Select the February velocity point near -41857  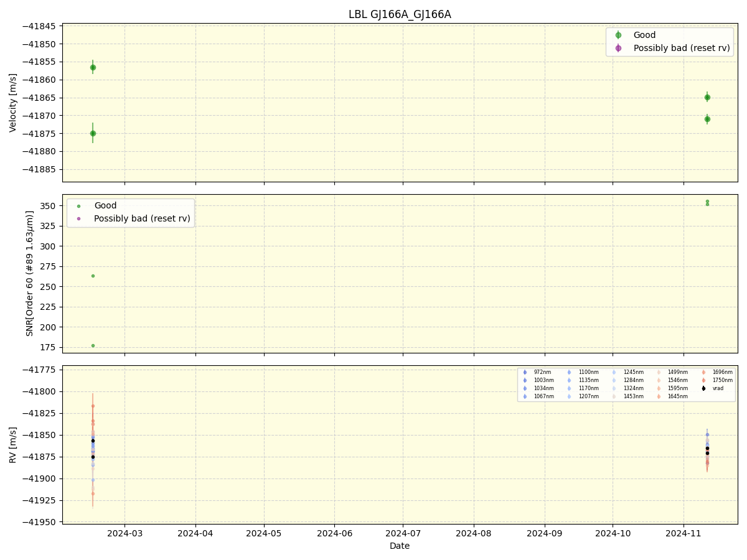pyautogui.click(x=93, y=67)
